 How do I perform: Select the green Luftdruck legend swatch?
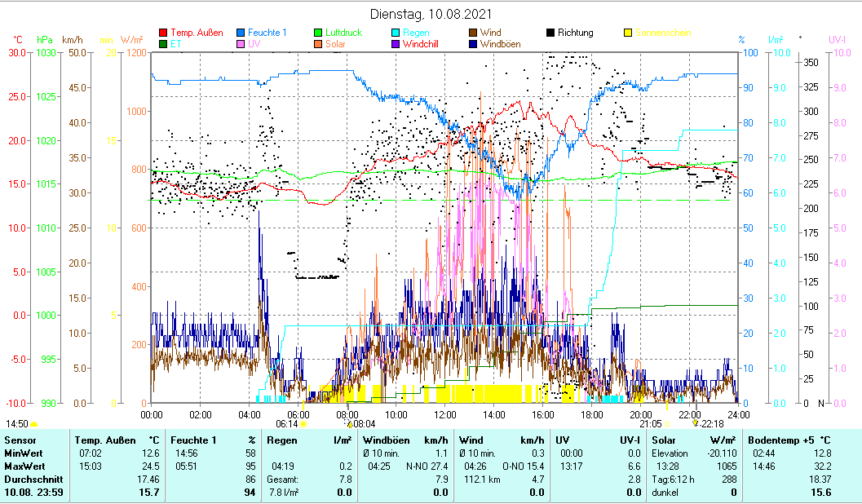click(318, 33)
